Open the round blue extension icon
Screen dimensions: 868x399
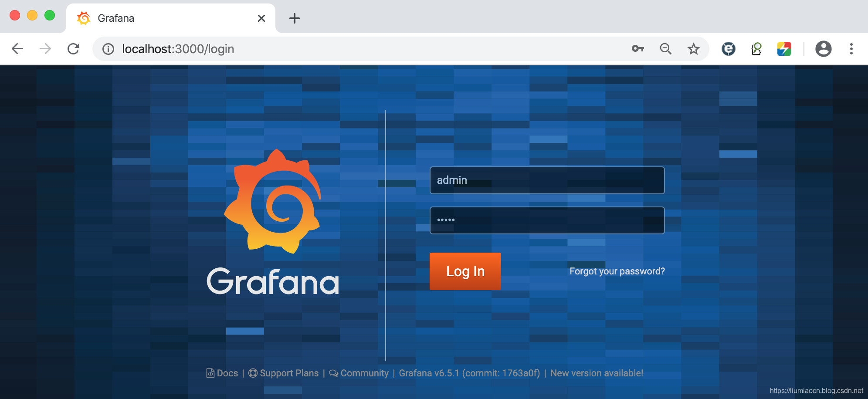[x=728, y=49]
